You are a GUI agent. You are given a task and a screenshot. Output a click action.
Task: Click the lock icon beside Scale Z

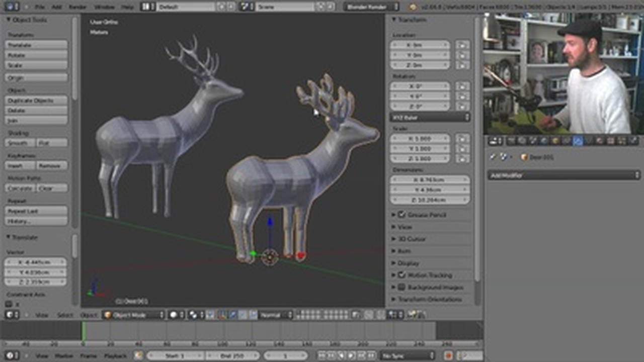tap(462, 158)
